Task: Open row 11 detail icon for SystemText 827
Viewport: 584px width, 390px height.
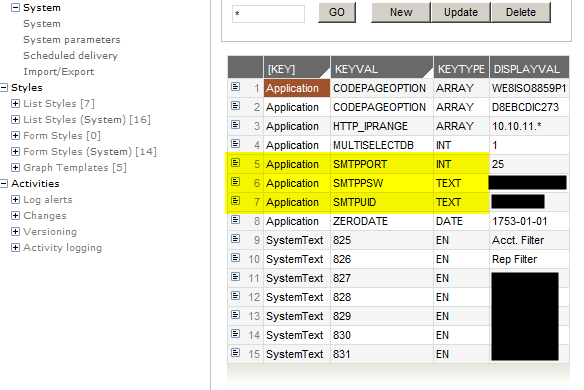Action: click(235, 277)
